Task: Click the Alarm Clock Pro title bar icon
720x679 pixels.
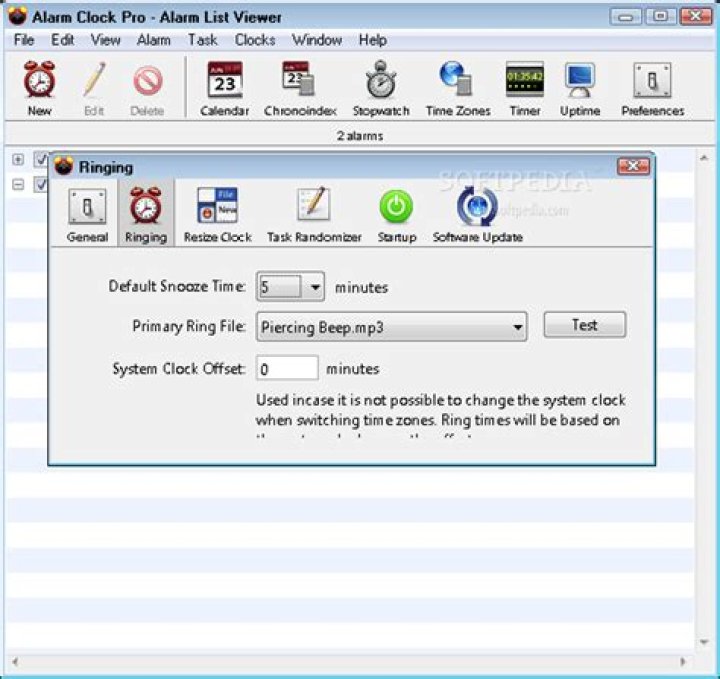Action: coord(17,16)
